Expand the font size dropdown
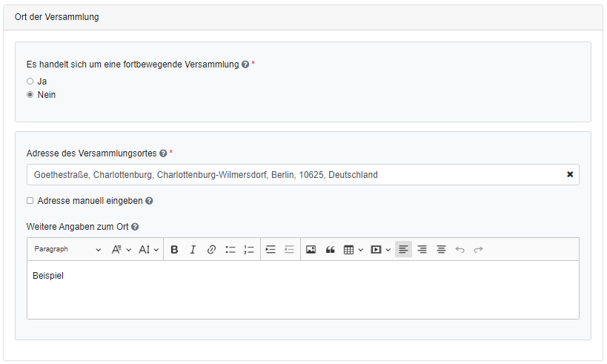This screenshot has width=607, height=364. (149, 250)
